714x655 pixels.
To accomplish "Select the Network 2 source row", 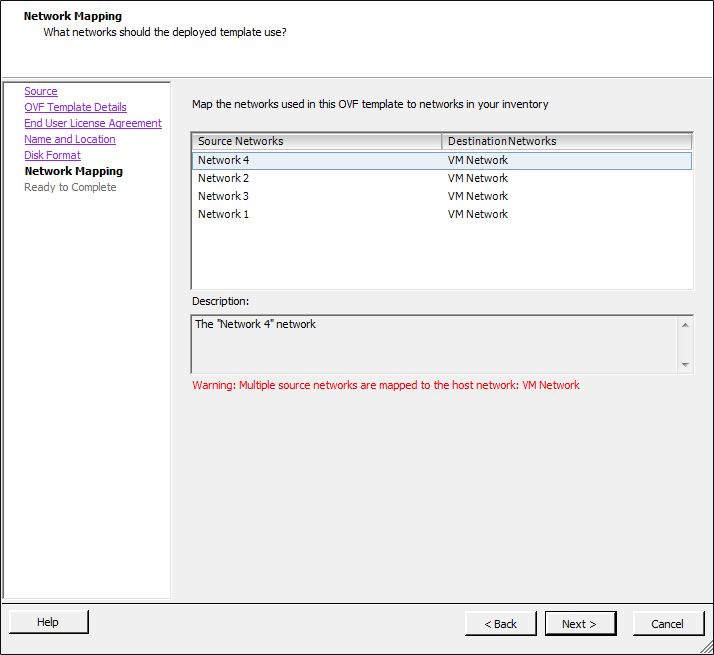I will pos(224,178).
